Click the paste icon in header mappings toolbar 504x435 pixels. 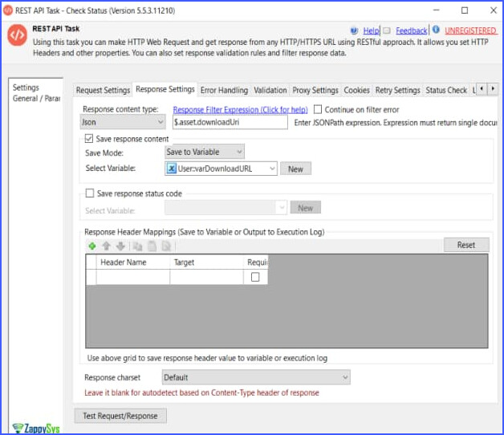152,246
